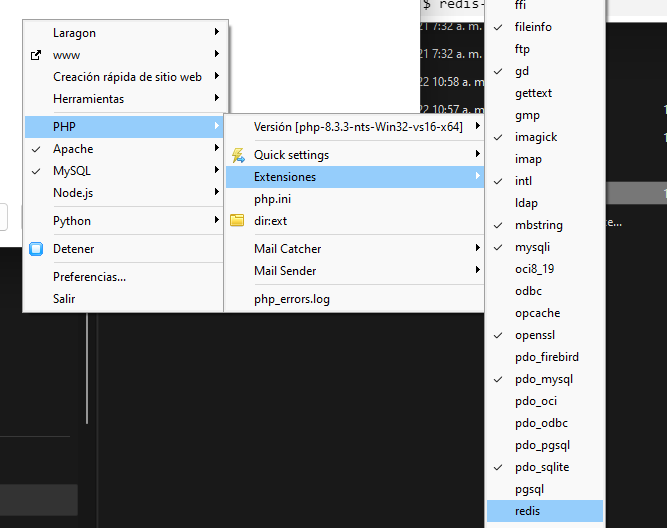Open php_errors.log
Screen dimensions: 667x528
click(x=355, y=299)
